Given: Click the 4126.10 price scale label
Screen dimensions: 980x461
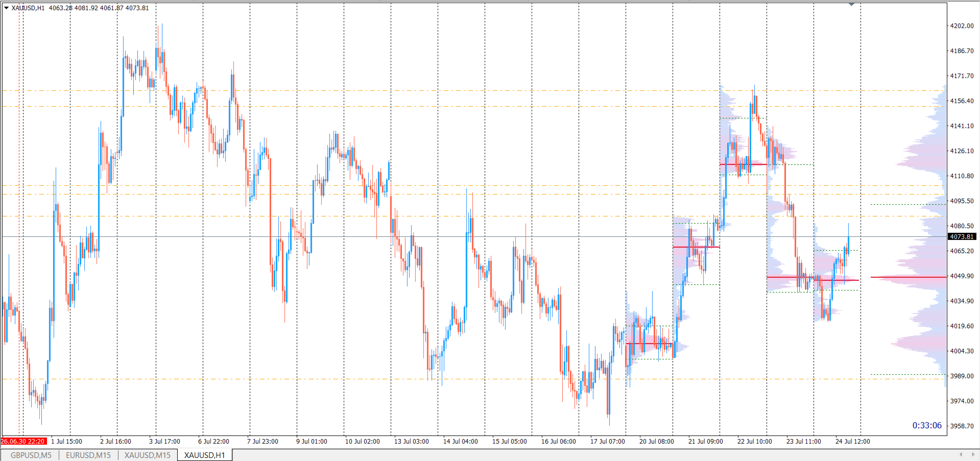Looking at the screenshot, I should 962,151.
